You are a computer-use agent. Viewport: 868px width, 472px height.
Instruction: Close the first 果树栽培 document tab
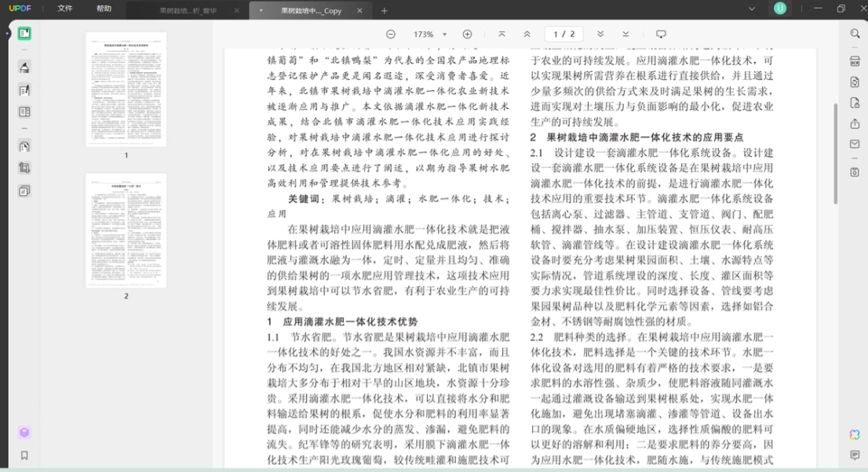tap(237, 10)
